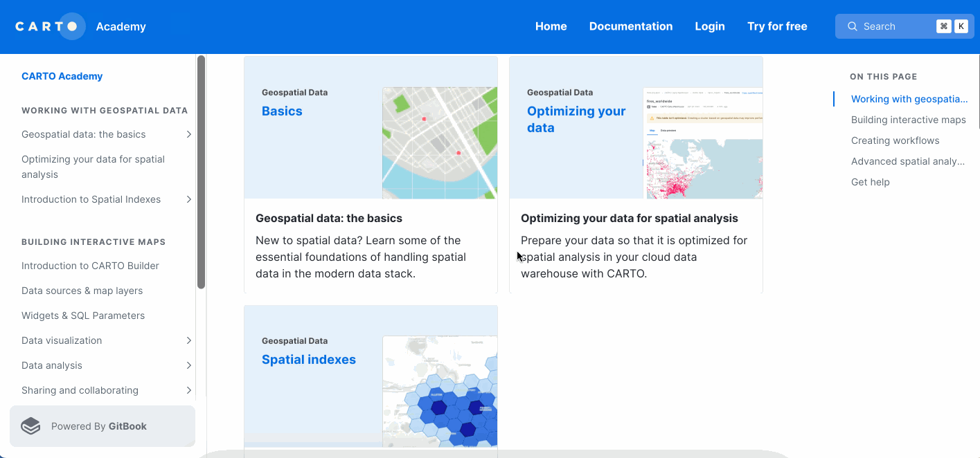980x458 pixels.
Task: Jump to Get help on this page
Action: pyautogui.click(x=870, y=182)
